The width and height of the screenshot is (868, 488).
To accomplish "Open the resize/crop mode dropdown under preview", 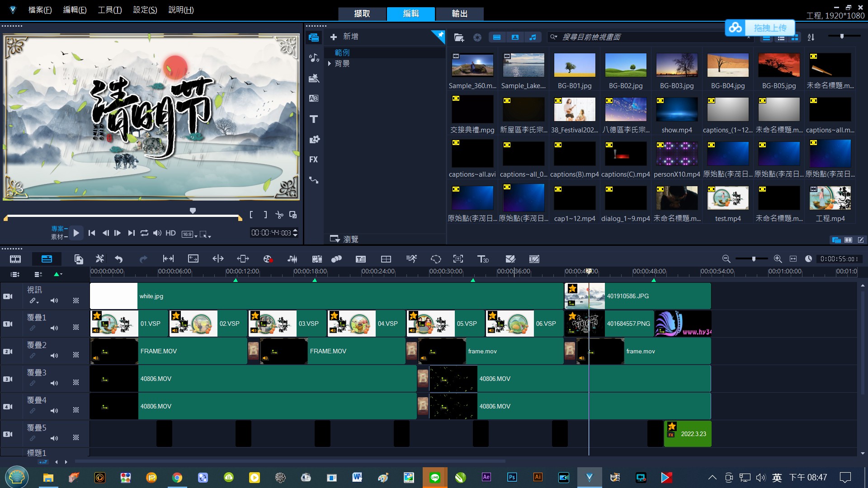I will point(205,234).
